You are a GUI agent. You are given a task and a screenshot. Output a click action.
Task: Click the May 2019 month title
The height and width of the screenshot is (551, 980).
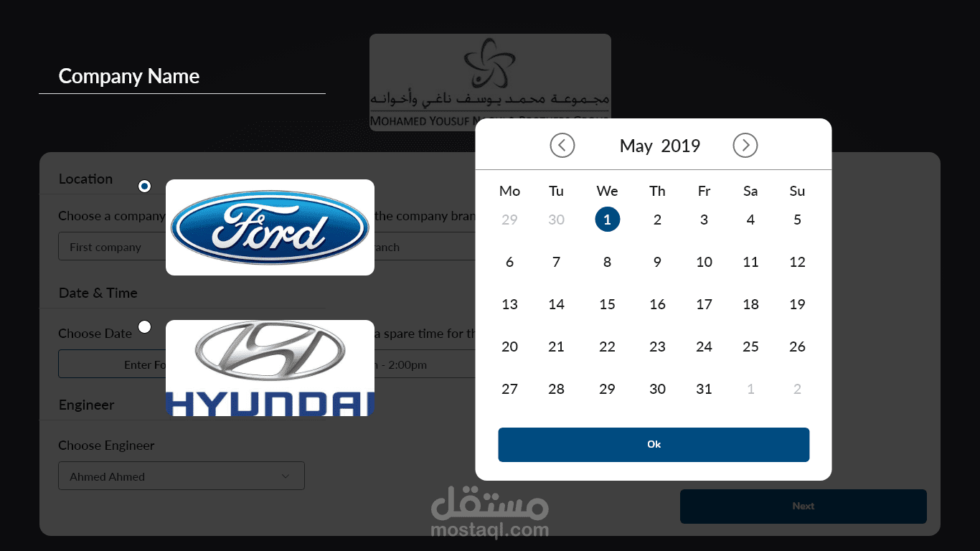660,146
